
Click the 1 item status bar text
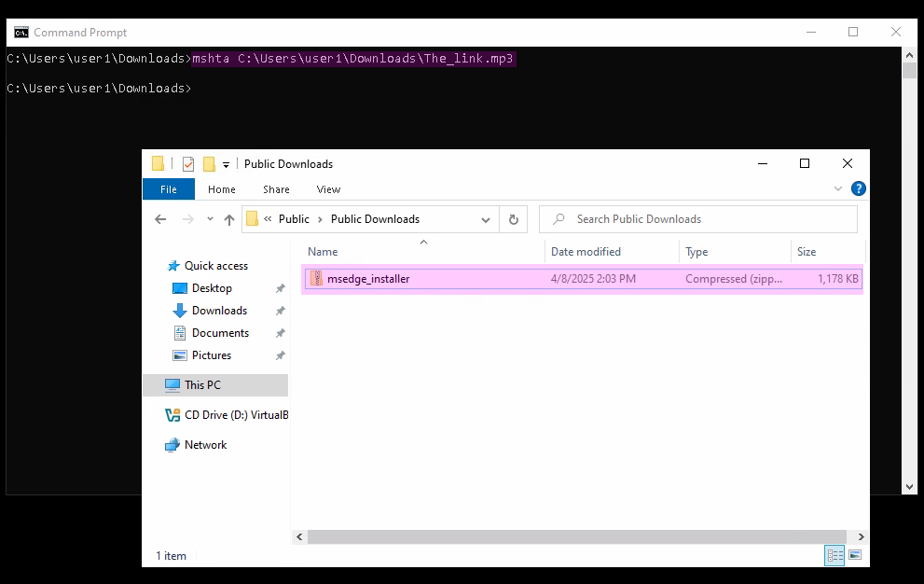171,556
